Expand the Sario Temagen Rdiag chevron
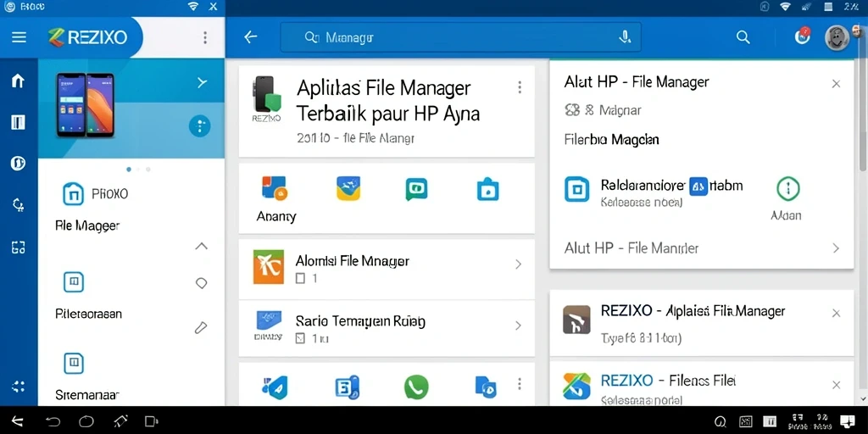This screenshot has height=434, width=868. coord(519,325)
